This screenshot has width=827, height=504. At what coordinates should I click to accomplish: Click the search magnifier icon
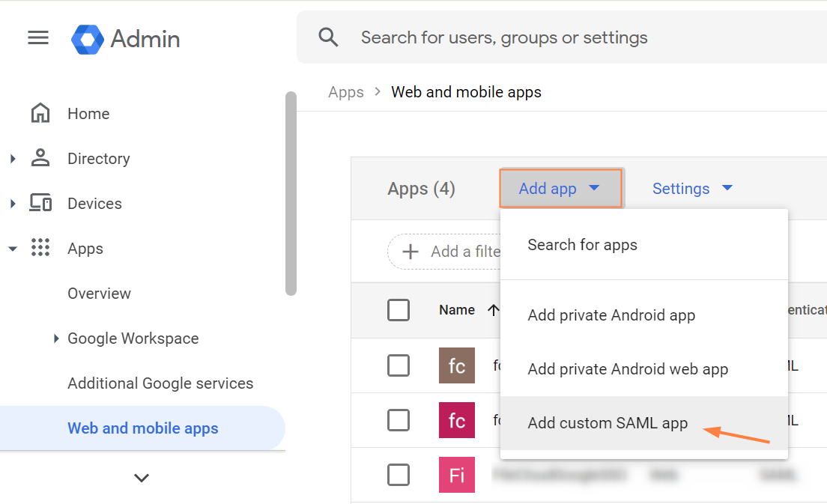[328, 37]
